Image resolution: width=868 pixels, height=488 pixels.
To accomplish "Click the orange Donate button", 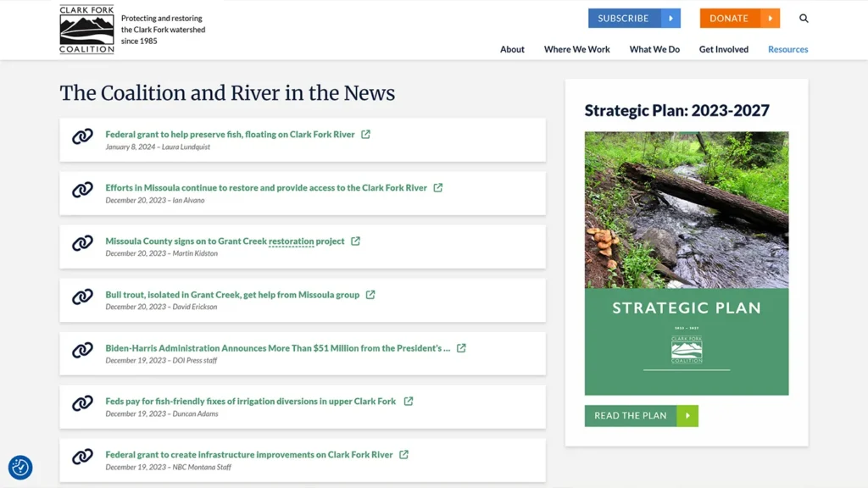I will (x=739, y=19).
